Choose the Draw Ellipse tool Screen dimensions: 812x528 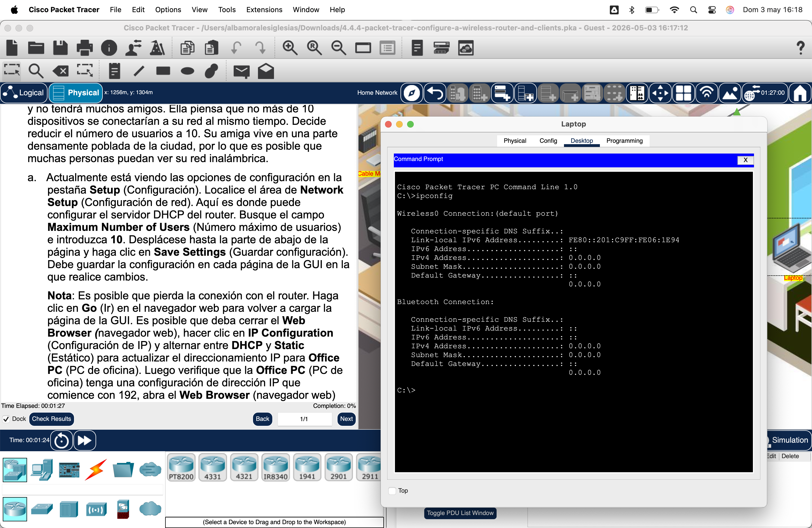pos(187,71)
